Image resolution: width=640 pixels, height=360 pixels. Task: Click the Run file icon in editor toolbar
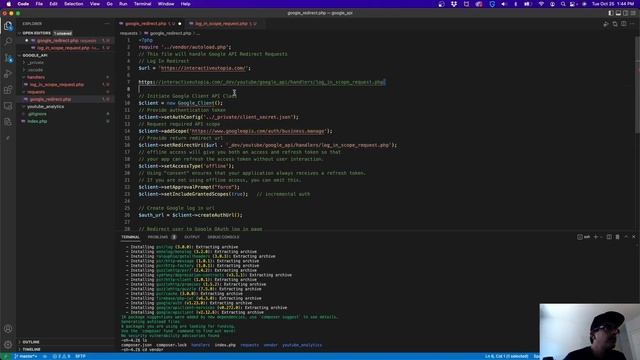coord(606,24)
